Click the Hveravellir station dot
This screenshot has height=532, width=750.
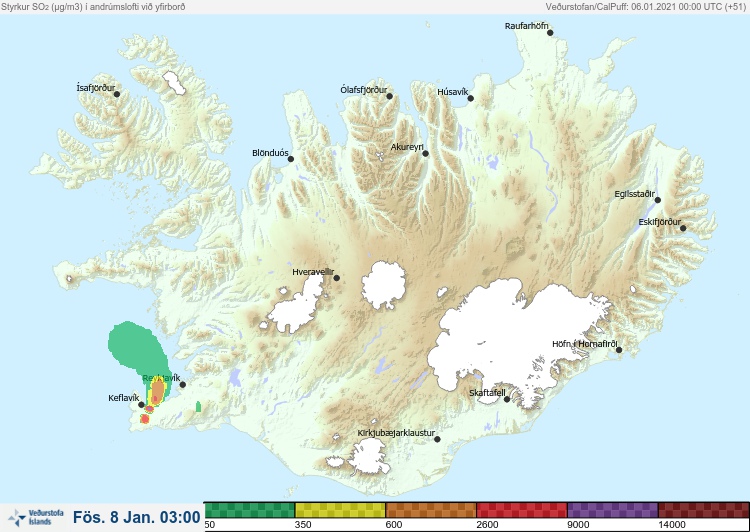[336, 278]
